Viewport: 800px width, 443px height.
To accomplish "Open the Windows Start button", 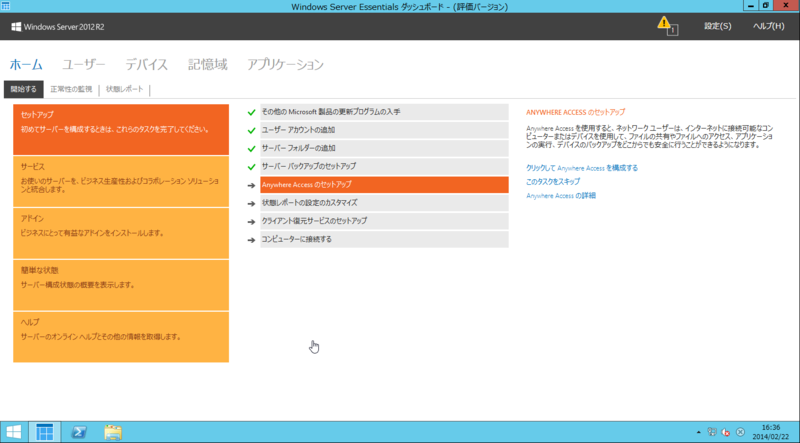I will pos(13,432).
